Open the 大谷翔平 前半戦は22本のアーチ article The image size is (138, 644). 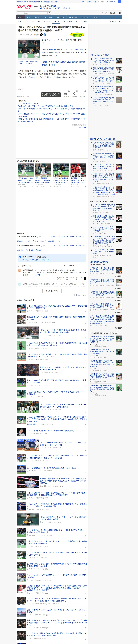[63, 481]
